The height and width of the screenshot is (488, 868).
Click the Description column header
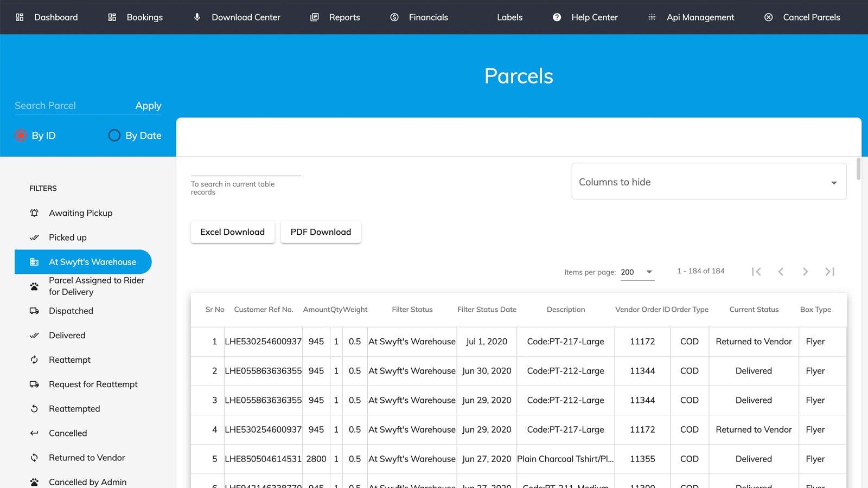566,310
